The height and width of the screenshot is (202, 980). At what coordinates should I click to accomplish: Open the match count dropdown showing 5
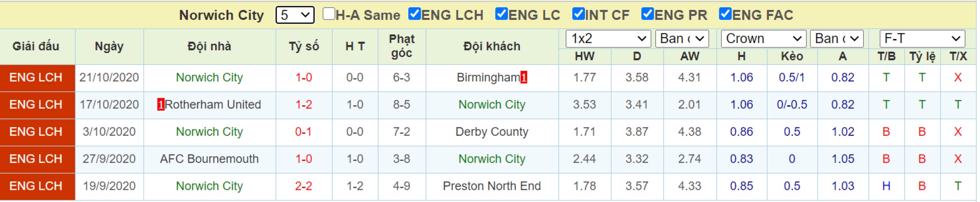[x=295, y=15]
